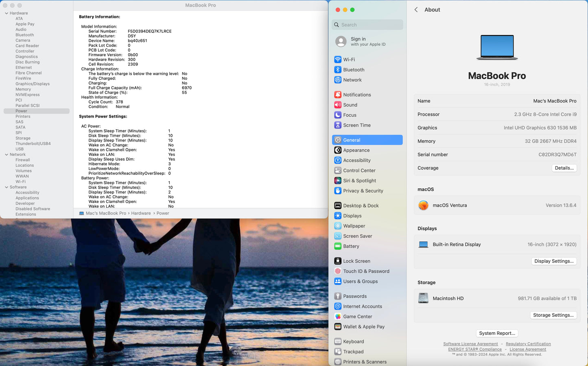Collapse the Hardware tree section
The width and height of the screenshot is (588, 366).
pyautogui.click(x=7, y=13)
